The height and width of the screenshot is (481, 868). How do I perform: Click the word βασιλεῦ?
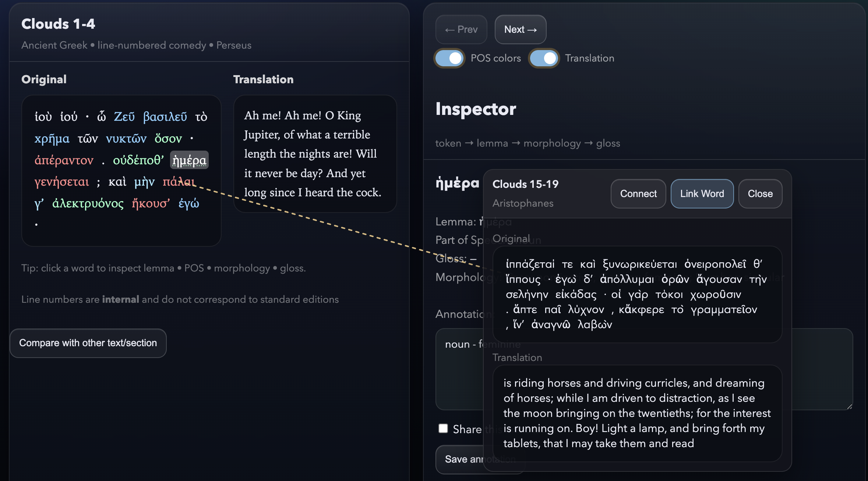[x=165, y=117]
